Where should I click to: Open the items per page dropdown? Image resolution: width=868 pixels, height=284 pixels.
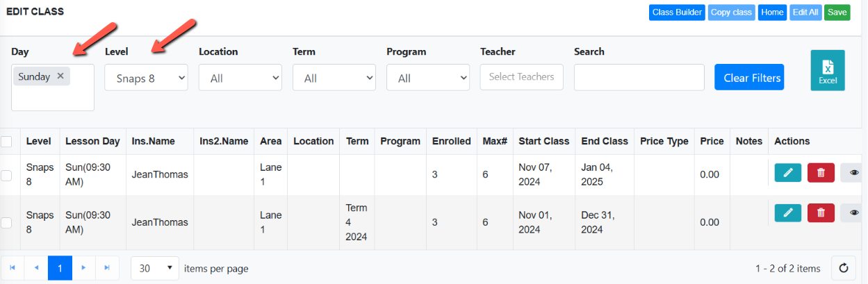click(155, 268)
